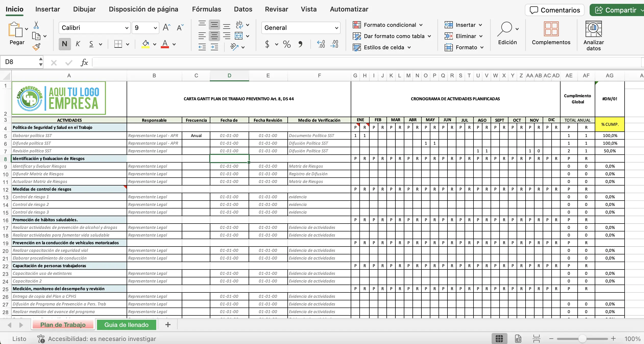This screenshot has width=644, height=344.
Task: Click the currency format icon
Action: pos(267,44)
